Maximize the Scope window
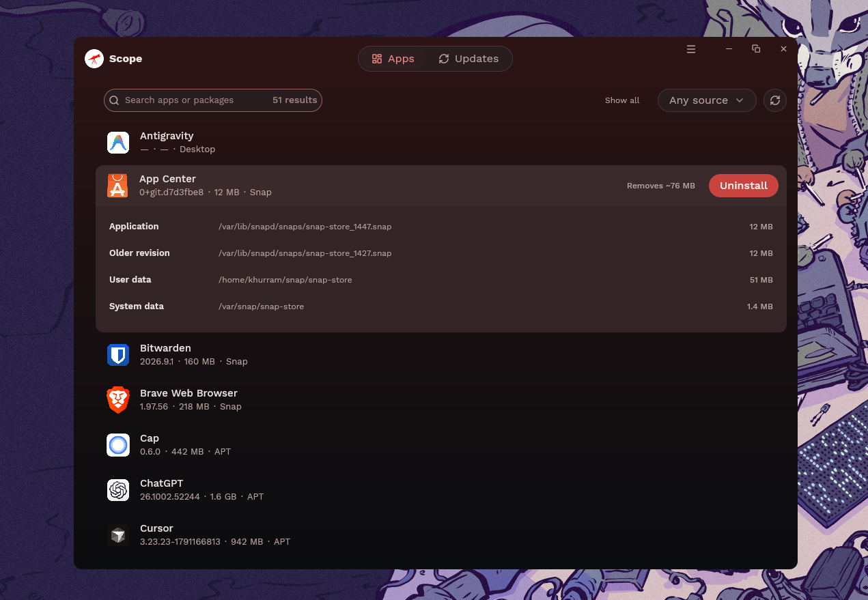Viewport: 868px width, 600px height. (x=756, y=49)
